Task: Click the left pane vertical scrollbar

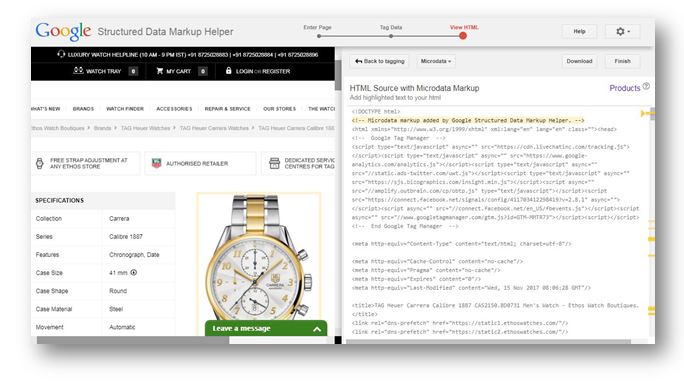Action: point(338,75)
